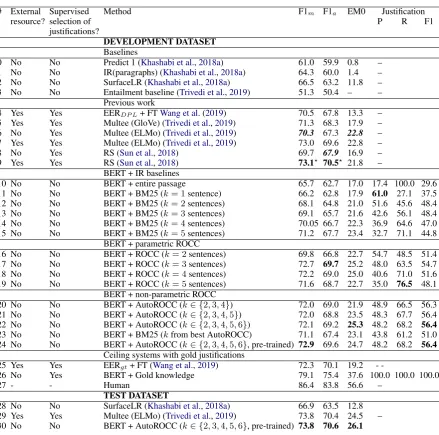Click the '56.6' EM0 value in the Human row
Image resolution: width=439 pixels, height=435 pixels.
pyautogui.click(x=355, y=385)
